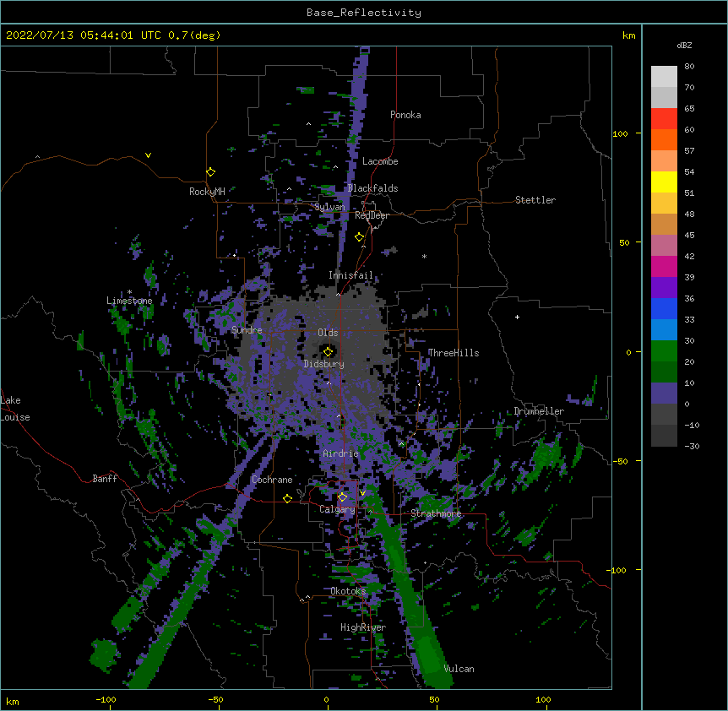Click the yellow V marker northwest of RockyMH
This screenshot has height=711, width=728.
[148, 155]
